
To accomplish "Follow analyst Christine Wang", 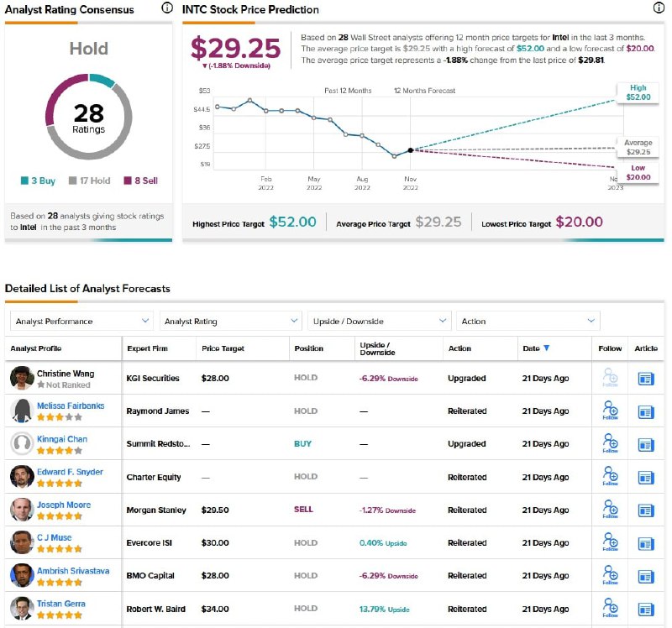I will pos(610,378).
